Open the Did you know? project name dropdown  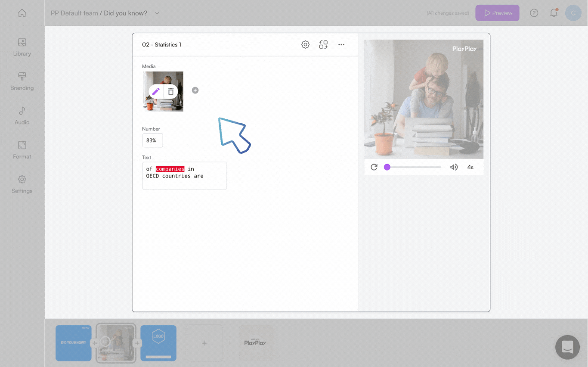pos(157,13)
